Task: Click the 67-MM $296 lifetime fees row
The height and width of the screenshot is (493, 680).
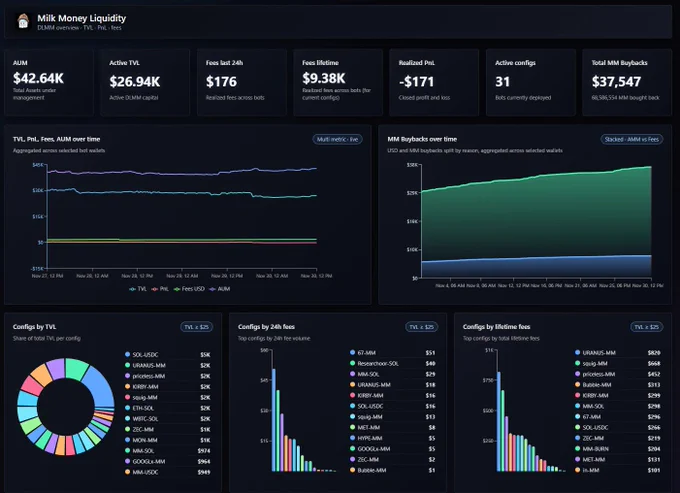Action: point(618,417)
